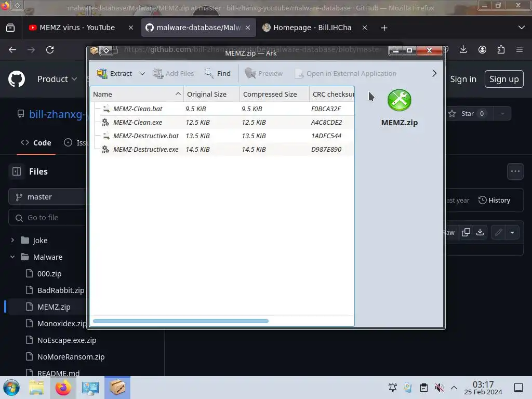Viewport: 532px width, 399px height.
Task: Reload the page in Firefox
Action: point(50,50)
